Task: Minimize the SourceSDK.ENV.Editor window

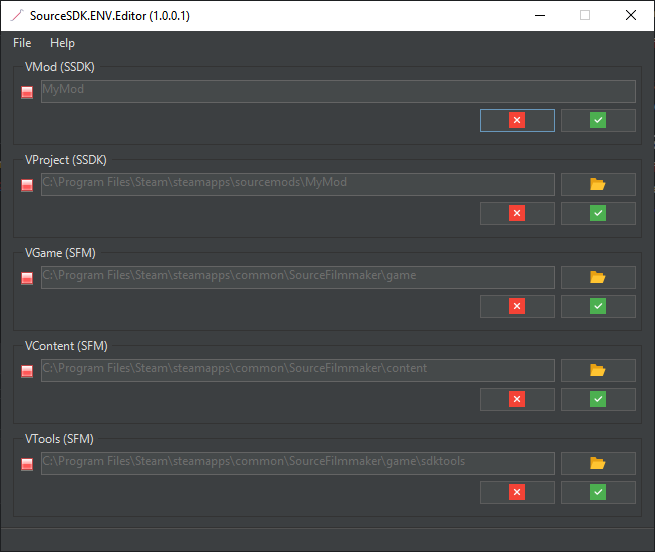Action: [x=540, y=15]
